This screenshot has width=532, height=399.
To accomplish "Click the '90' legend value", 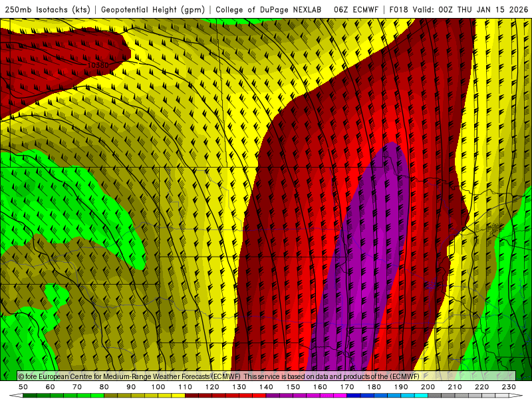I will (x=131, y=387).
